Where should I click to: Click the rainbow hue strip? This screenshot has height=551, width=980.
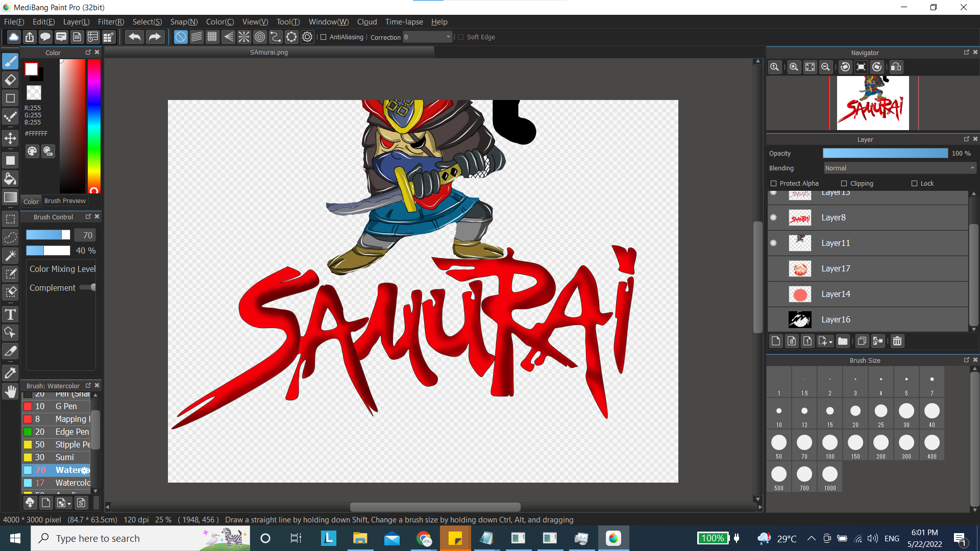94,126
